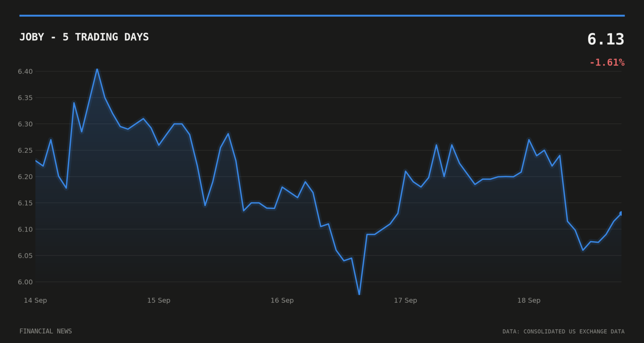Click the current price 6.13
Image resolution: width=644 pixels, height=343 pixels.
pyautogui.click(x=605, y=39)
